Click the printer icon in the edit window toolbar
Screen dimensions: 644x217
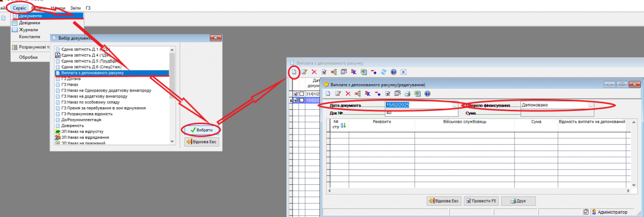(408, 94)
